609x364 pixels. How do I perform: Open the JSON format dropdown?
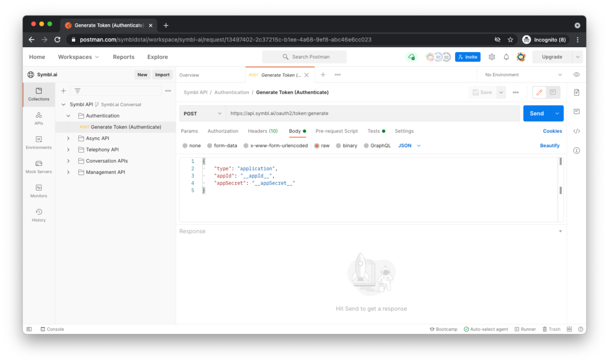coord(409,145)
